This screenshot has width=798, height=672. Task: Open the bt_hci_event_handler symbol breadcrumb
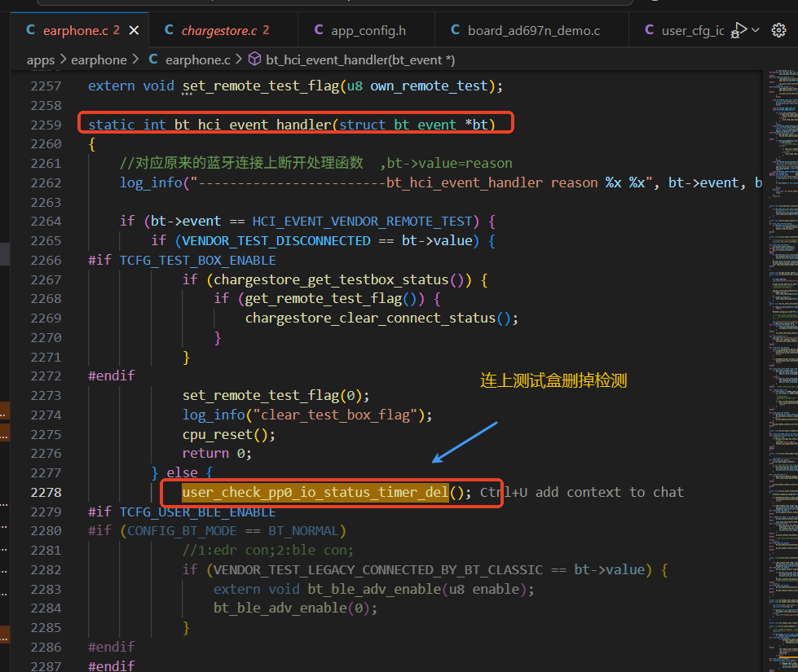(x=360, y=60)
